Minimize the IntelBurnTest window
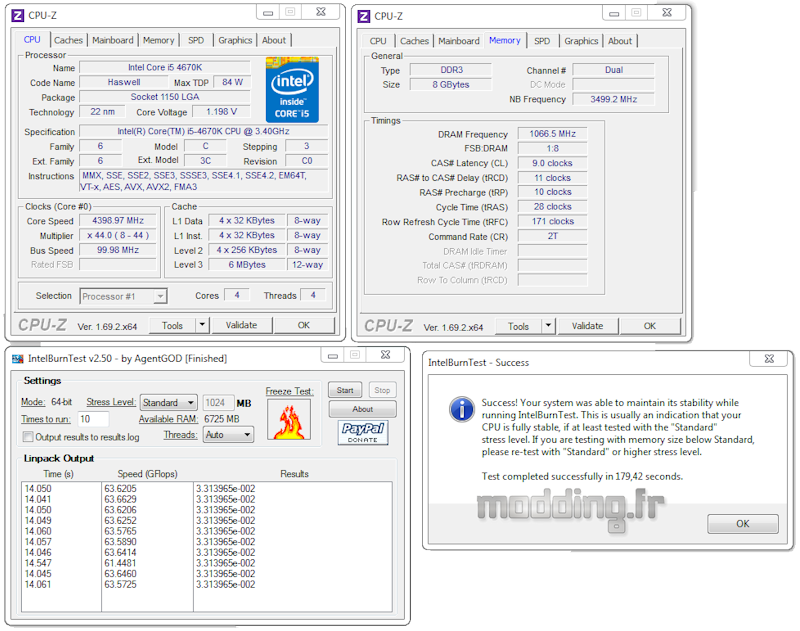800x631 pixels. click(333, 355)
